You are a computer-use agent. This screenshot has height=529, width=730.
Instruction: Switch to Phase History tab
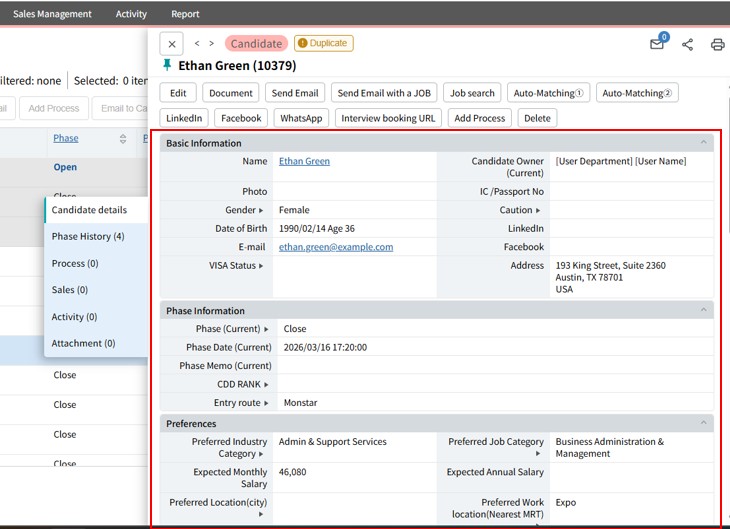tap(88, 237)
